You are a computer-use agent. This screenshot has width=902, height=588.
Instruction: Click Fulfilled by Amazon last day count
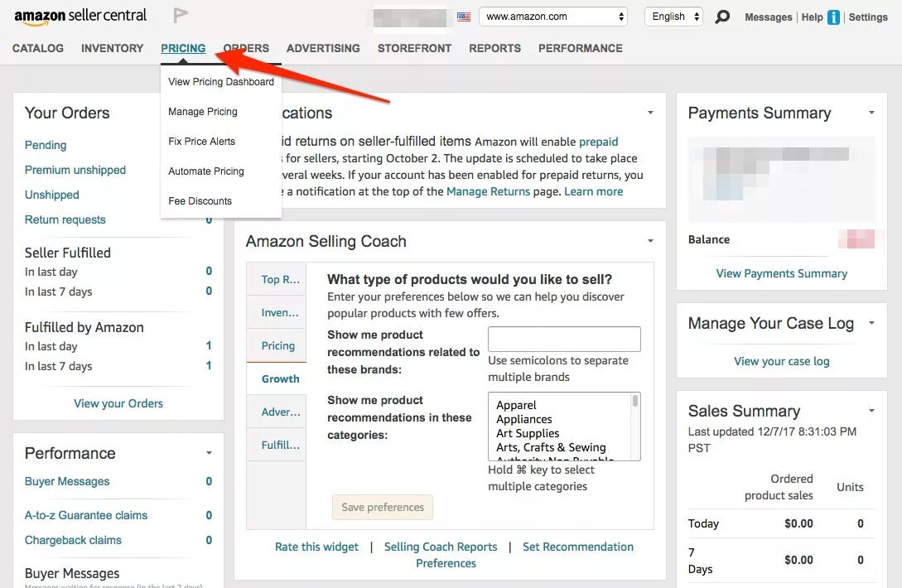point(209,345)
